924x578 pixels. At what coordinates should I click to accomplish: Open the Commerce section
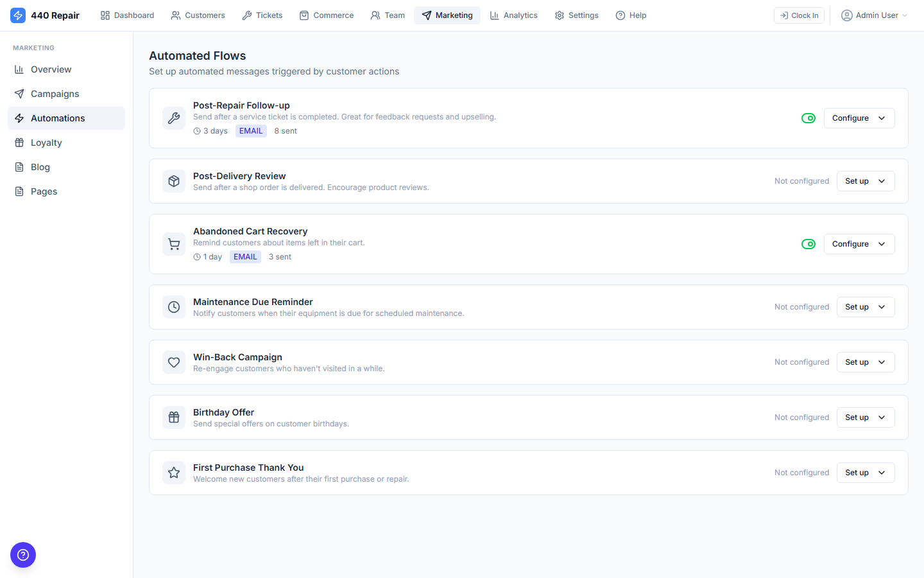point(327,15)
